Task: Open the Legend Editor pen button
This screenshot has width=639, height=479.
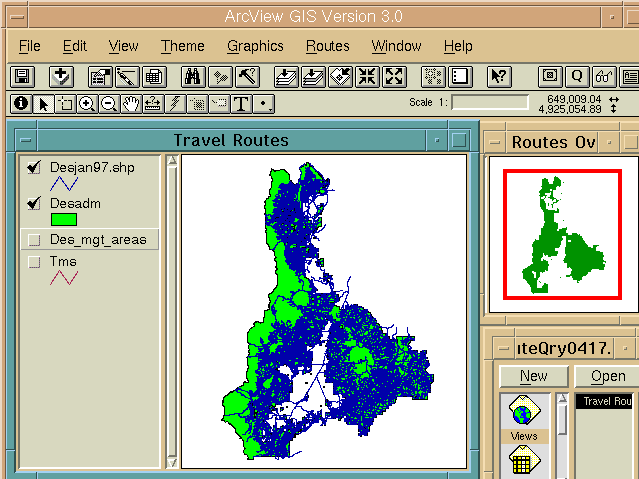Action: pos(127,76)
